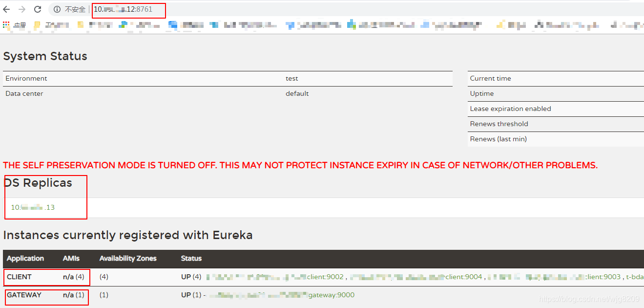The width and height of the screenshot is (644, 308).
Task: Select the UP (1) status text
Action: [191, 295]
